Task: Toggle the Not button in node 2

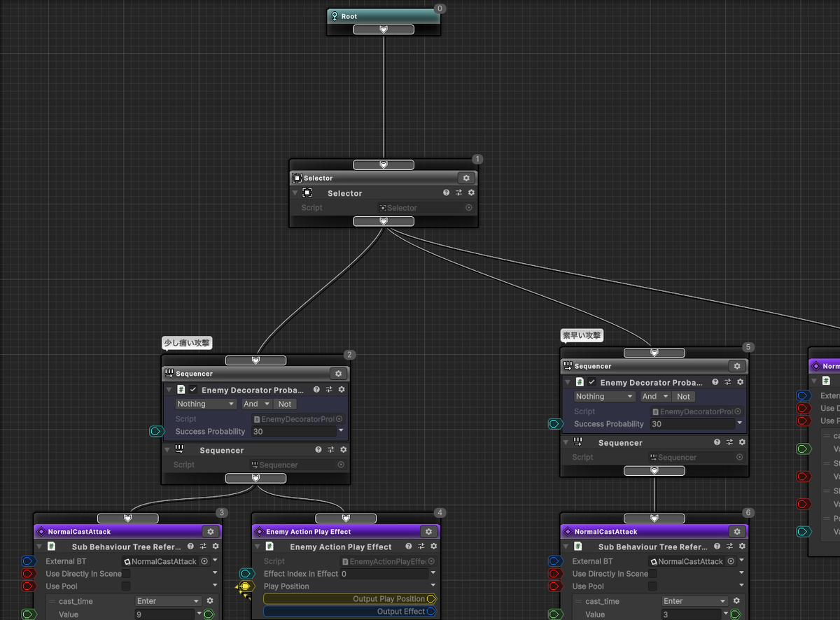Action: click(284, 404)
